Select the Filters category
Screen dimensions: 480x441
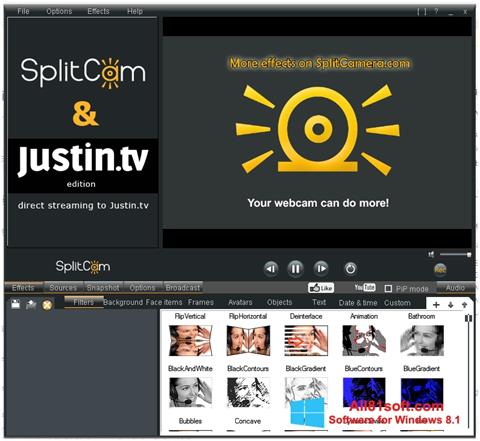click(x=83, y=302)
